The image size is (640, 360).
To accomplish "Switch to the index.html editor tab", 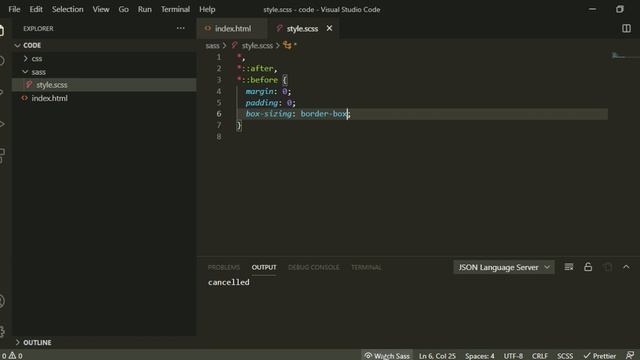I will [x=232, y=29].
